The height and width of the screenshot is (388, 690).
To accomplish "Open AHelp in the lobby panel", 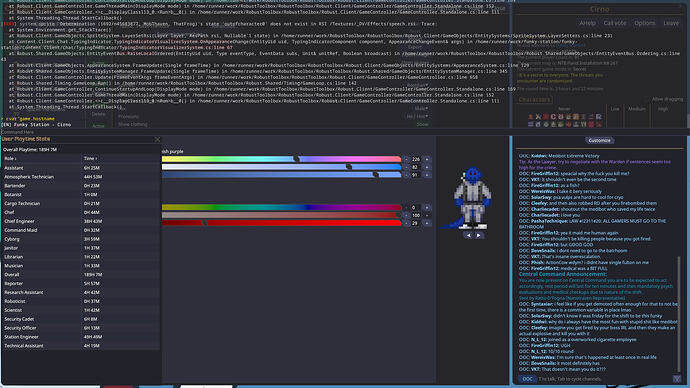I will (x=587, y=23).
